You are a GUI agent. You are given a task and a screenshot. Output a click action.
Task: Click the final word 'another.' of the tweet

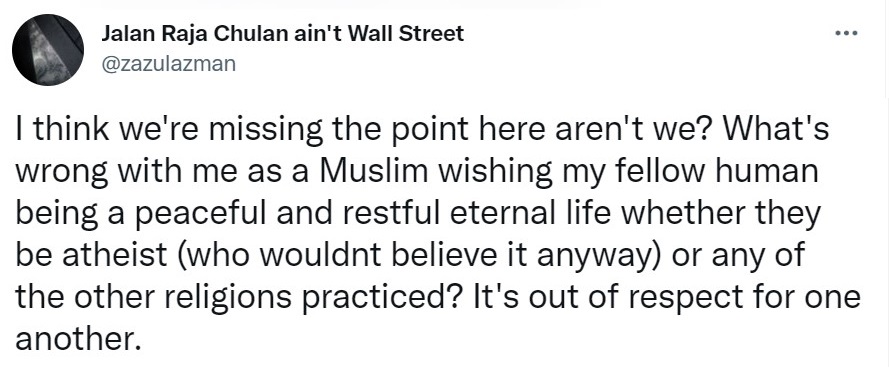point(77,338)
